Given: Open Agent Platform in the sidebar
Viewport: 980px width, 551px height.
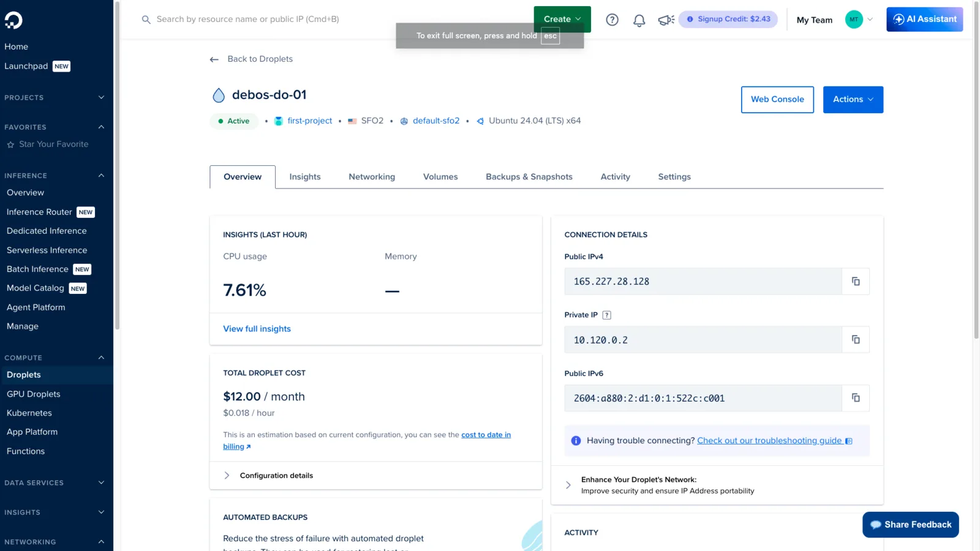Looking at the screenshot, I should tap(36, 307).
